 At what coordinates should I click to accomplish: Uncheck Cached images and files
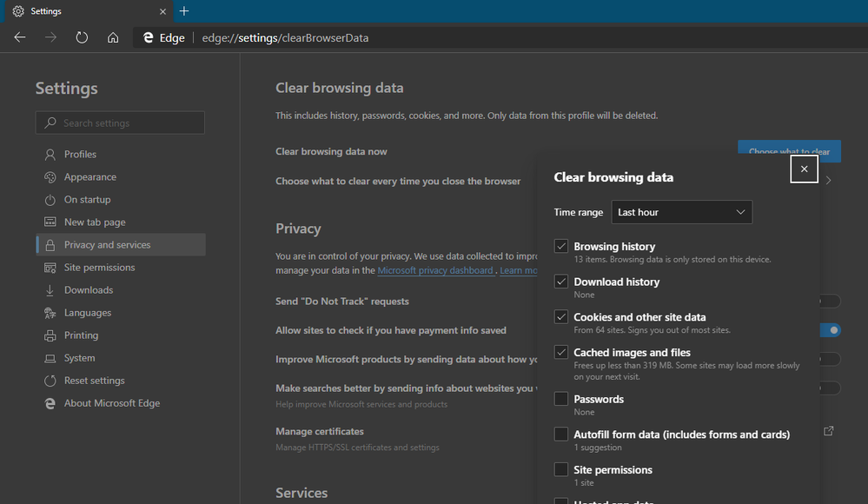pos(560,352)
